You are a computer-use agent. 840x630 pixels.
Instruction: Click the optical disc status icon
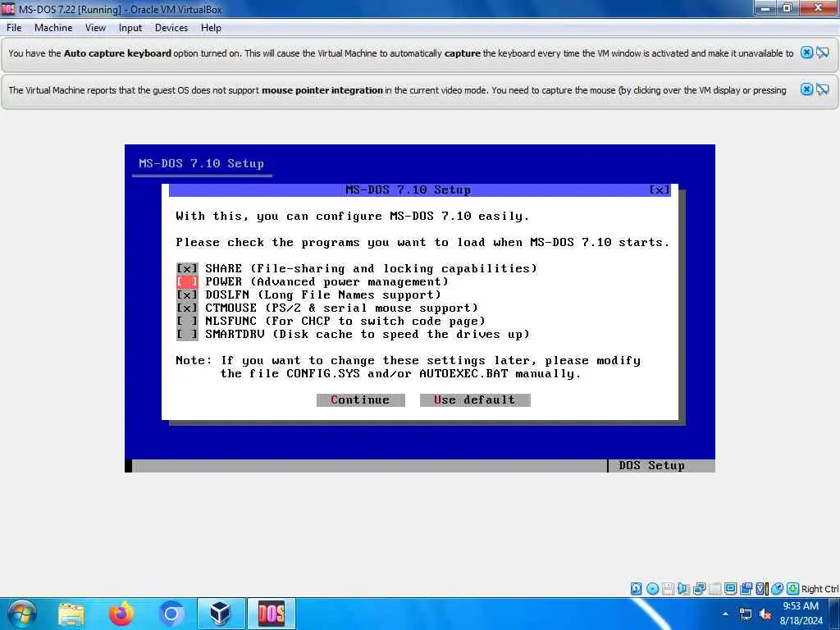point(652,589)
